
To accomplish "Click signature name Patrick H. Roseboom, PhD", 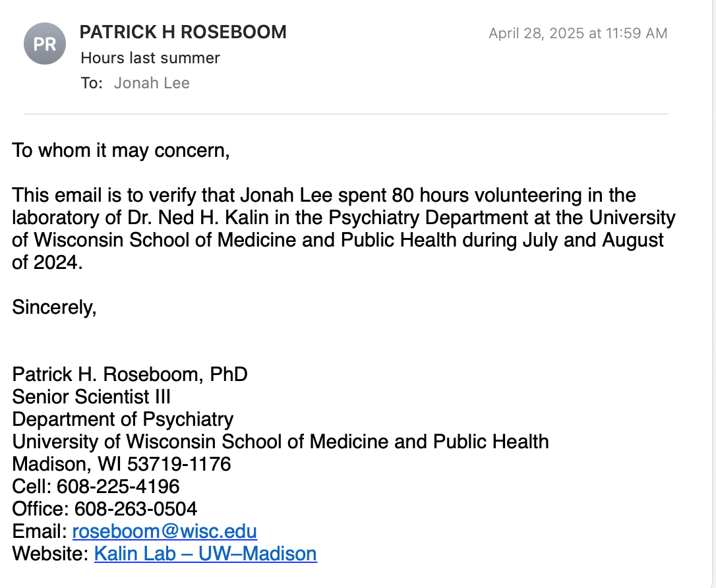I will tap(130, 374).
